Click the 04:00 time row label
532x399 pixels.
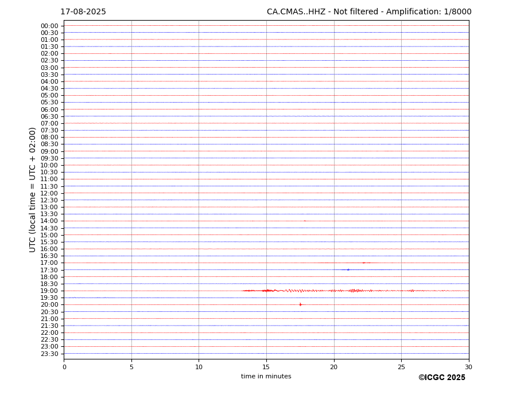49,82
